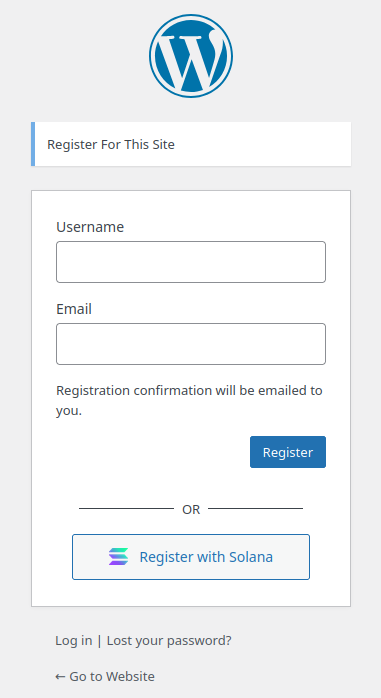This screenshot has height=698, width=381.
Task: Click the divider line left of OR
Action: (126, 508)
